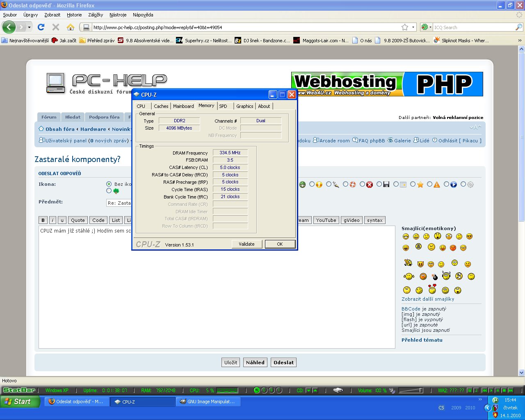Insert YouTube BBCode tag button
The width and height of the screenshot is (525, 420).
pos(326,220)
